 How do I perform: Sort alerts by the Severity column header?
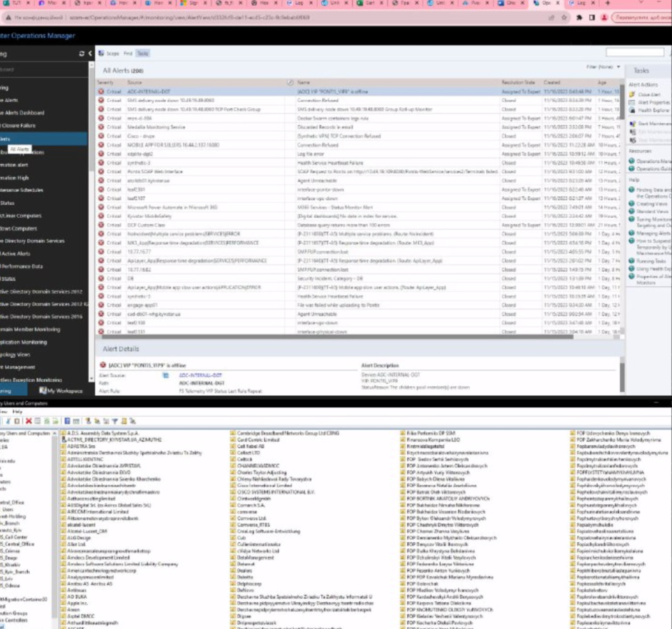click(105, 83)
